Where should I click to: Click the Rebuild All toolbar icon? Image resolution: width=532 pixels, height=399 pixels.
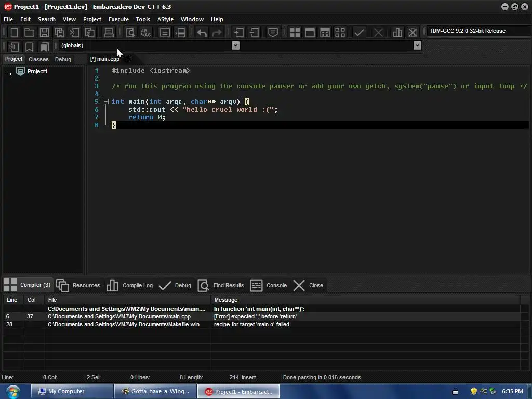point(340,33)
